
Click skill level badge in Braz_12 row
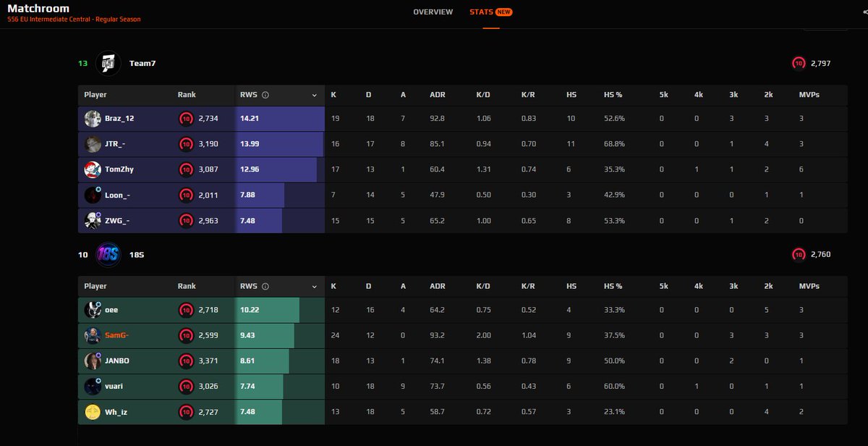pos(186,119)
